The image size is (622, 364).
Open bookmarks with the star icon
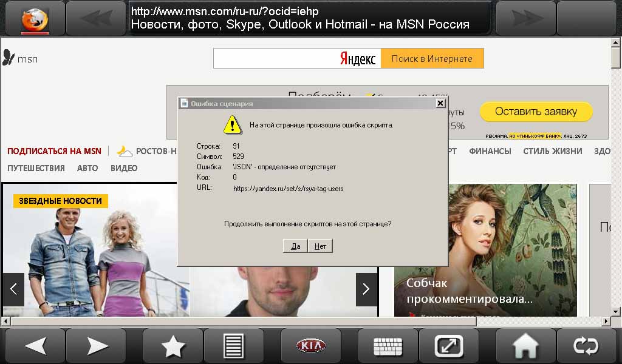point(173,346)
